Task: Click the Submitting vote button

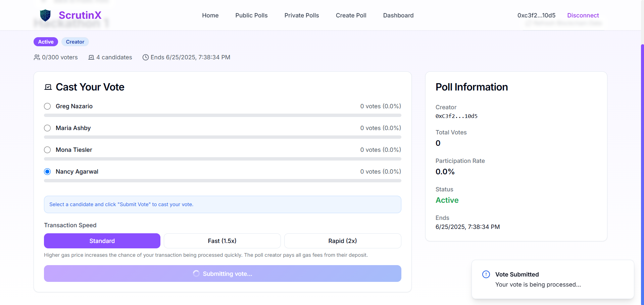Action: click(x=222, y=273)
